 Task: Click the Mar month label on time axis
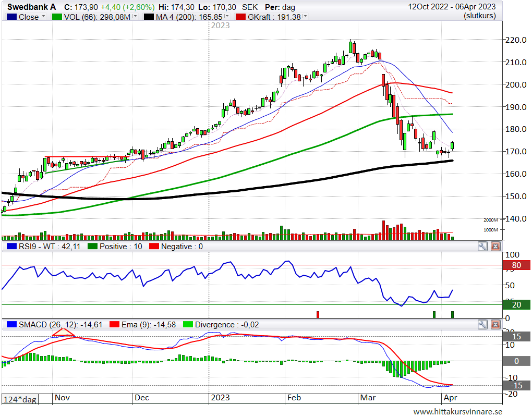[x=368, y=398]
